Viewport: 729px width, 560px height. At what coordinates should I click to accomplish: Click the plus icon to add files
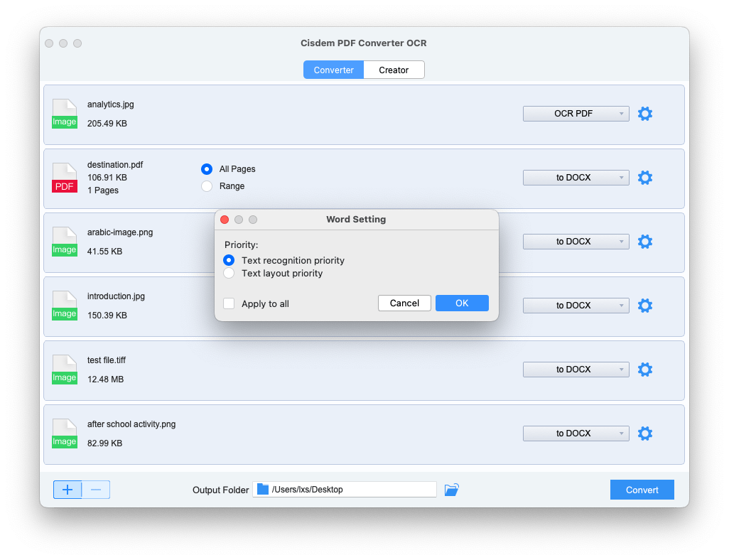click(x=67, y=490)
